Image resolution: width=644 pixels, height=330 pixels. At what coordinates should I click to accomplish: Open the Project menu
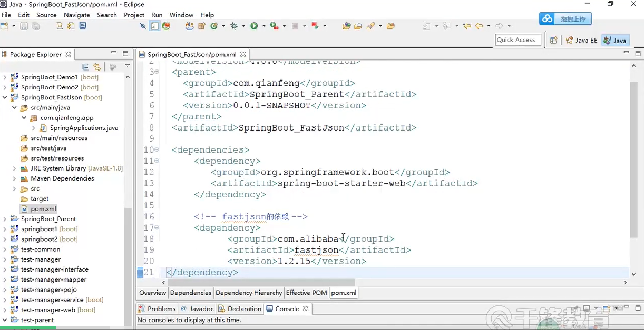click(x=134, y=15)
